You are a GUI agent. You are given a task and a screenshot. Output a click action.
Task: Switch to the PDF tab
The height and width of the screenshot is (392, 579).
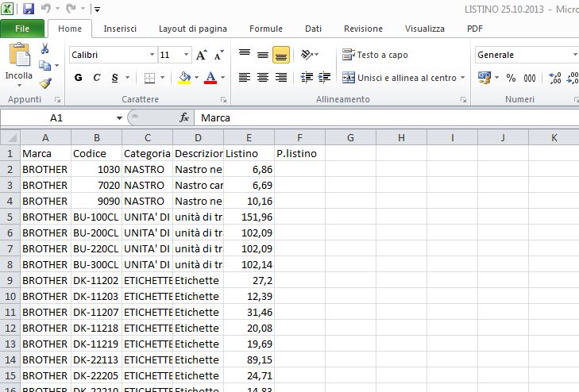(x=475, y=29)
